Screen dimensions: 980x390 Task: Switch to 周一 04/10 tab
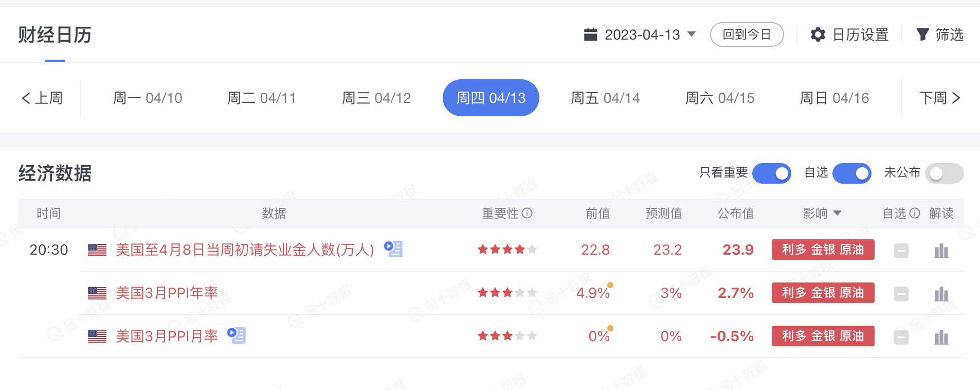click(x=148, y=98)
